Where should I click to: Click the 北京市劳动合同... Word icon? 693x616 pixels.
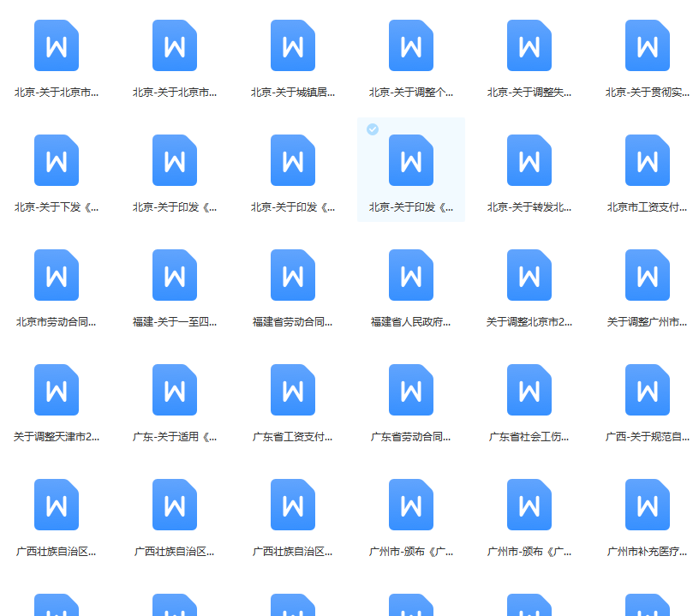coord(57,275)
